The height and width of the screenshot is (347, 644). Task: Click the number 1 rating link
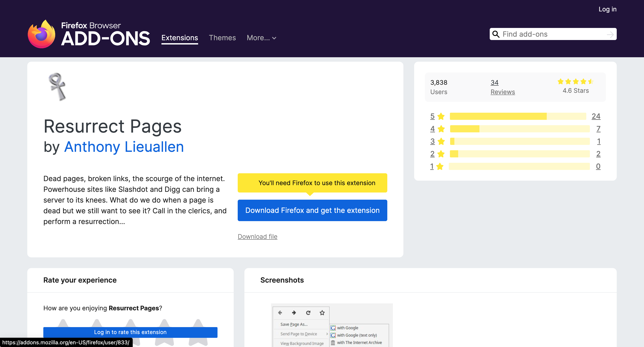[x=432, y=166]
